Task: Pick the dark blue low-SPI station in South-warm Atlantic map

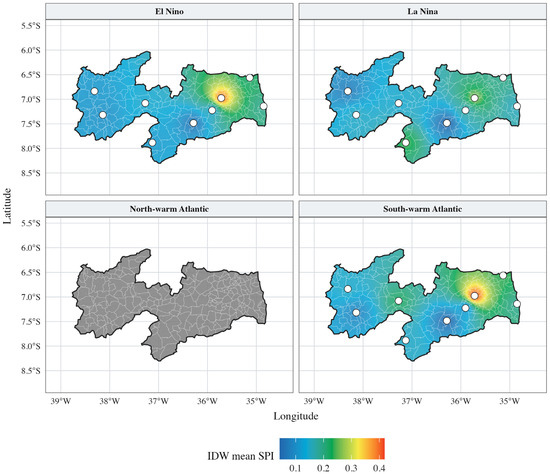Action: (x=447, y=321)
